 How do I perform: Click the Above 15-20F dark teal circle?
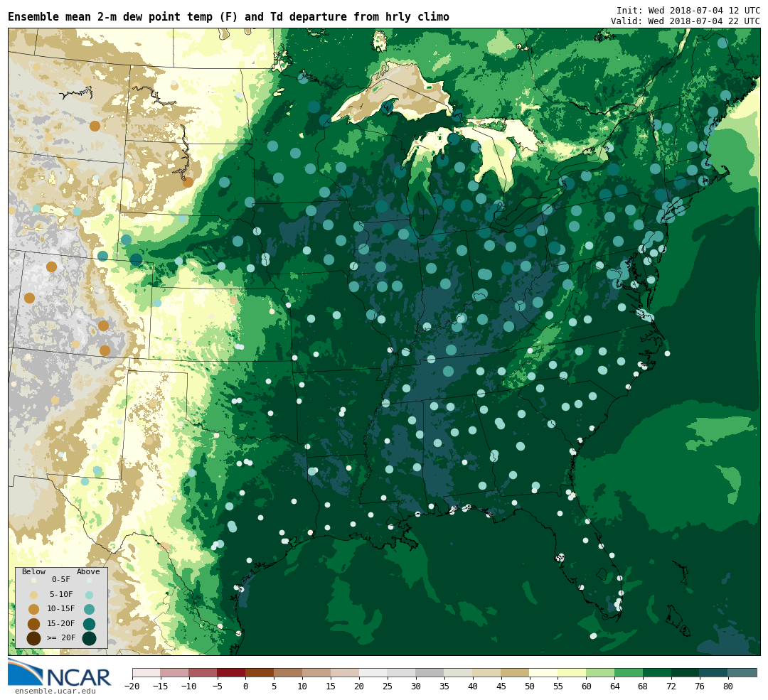click(x=89, y=624)
